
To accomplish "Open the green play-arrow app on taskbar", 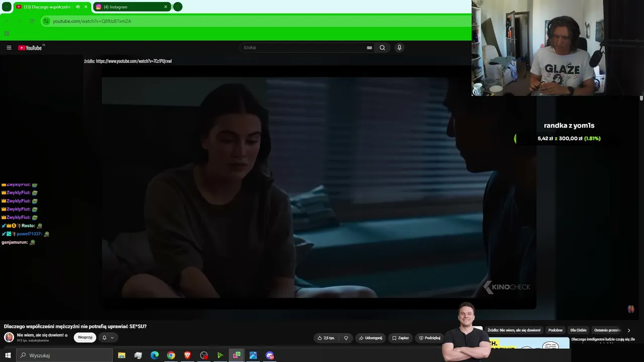I will [220, 355].
